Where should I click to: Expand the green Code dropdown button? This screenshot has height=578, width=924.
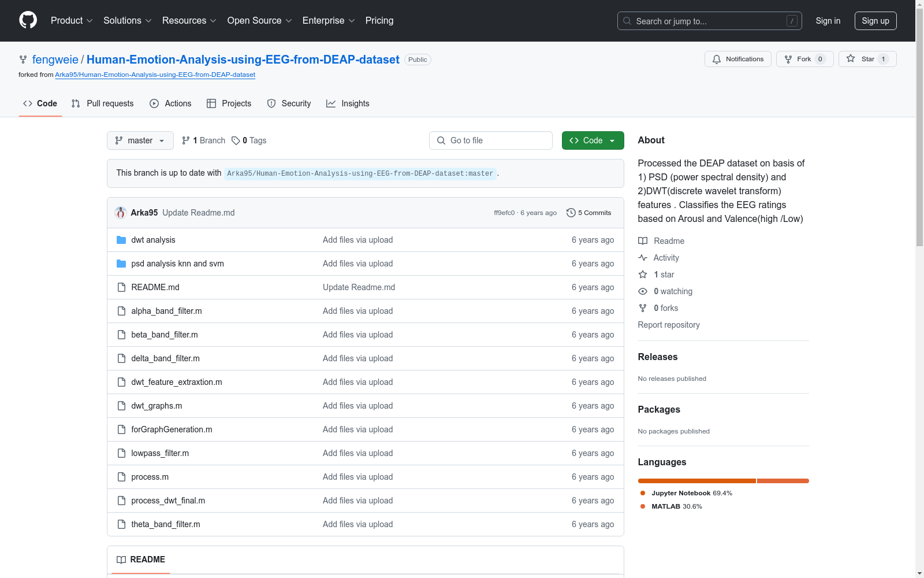pyautogui.click(x=593, y=140)
